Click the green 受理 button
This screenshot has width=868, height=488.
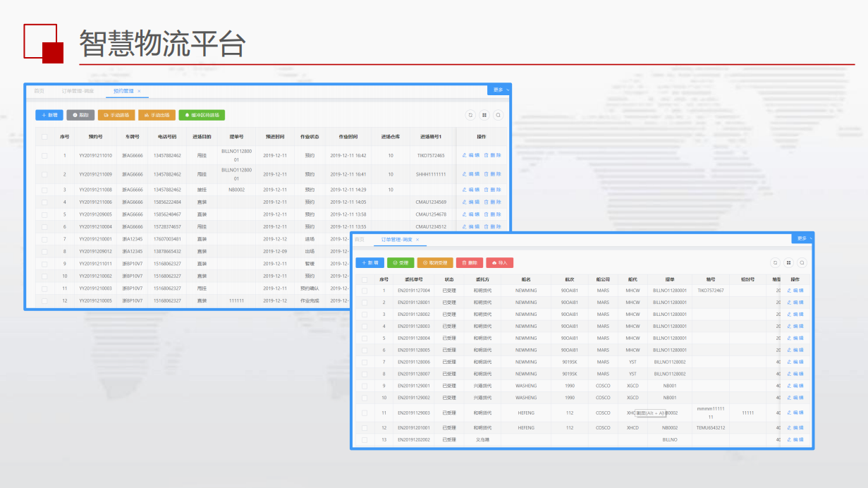pos(401,262)
